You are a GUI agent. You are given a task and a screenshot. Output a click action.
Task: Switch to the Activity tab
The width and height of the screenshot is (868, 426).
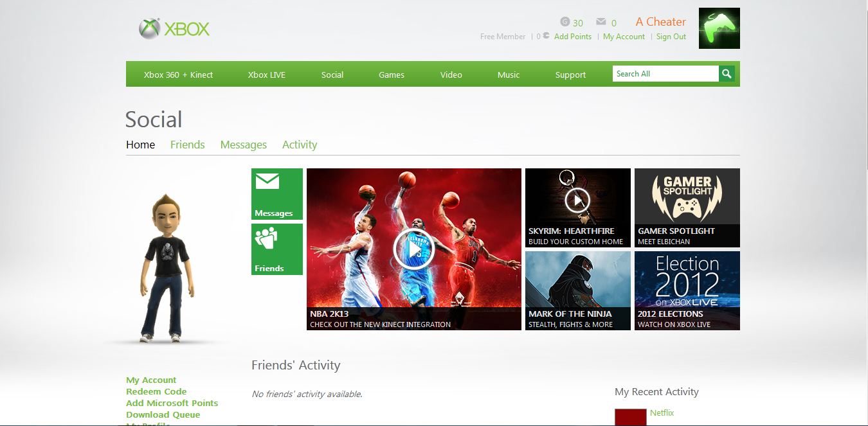[x=300, y=145]
